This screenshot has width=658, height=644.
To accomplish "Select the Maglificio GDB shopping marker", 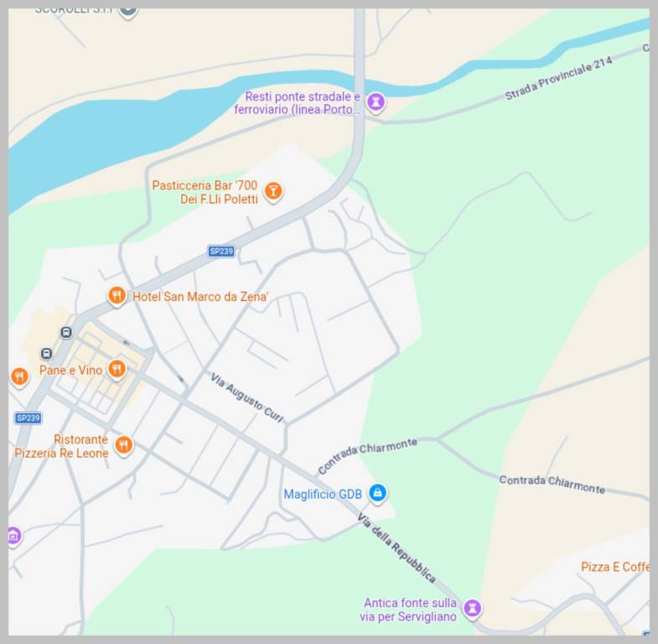I will (x=378, y=493).
